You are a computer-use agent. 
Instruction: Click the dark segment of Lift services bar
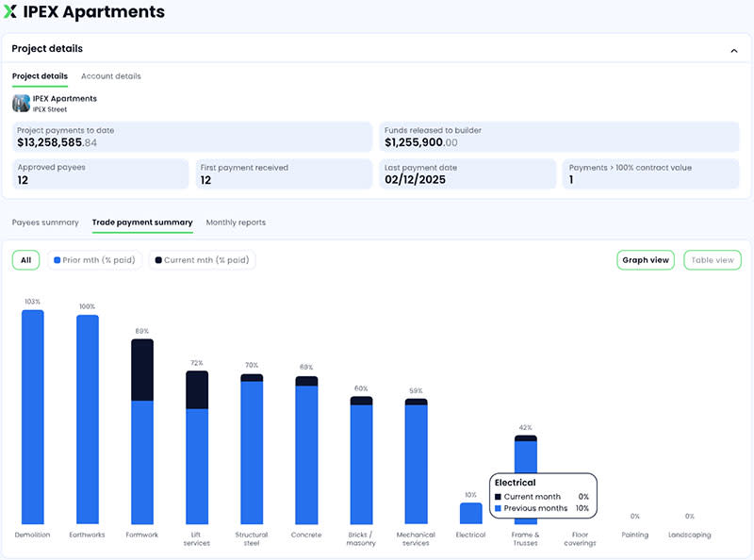pos(197,389)
